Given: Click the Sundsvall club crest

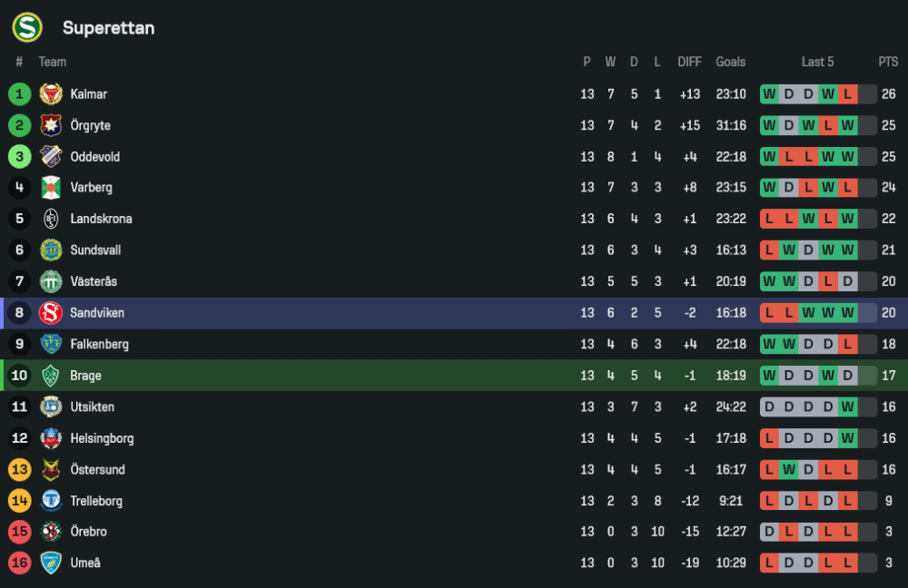Looking at the screenshot, I should coord(51,250).
